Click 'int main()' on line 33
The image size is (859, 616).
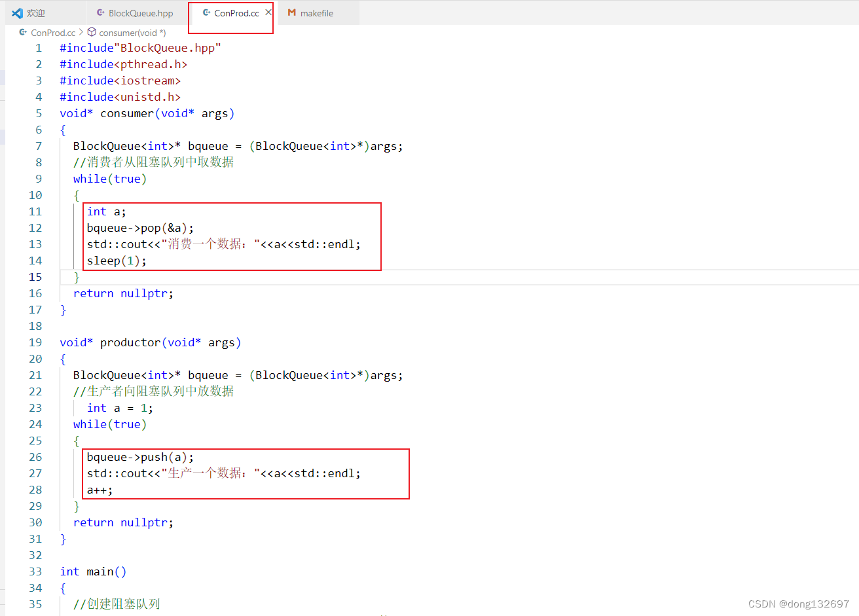coord(94,571)
